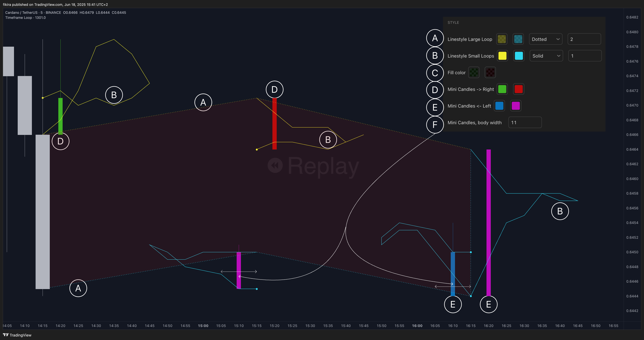Pick the cyan Linestyle Small Loops swatch
Image resolution: width=644 pixels, height=340 pixels.
click(519, 56)
